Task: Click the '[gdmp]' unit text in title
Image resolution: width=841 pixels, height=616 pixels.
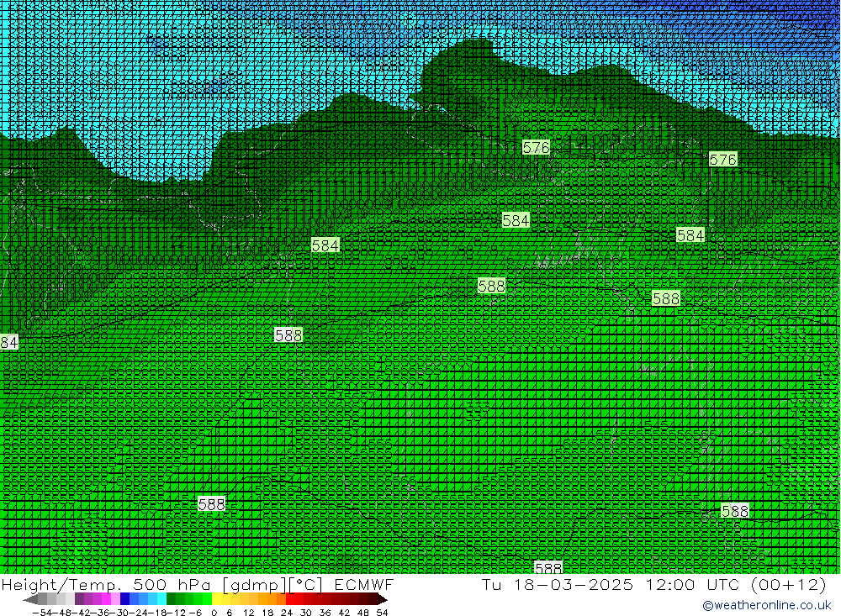Action: 254,584
